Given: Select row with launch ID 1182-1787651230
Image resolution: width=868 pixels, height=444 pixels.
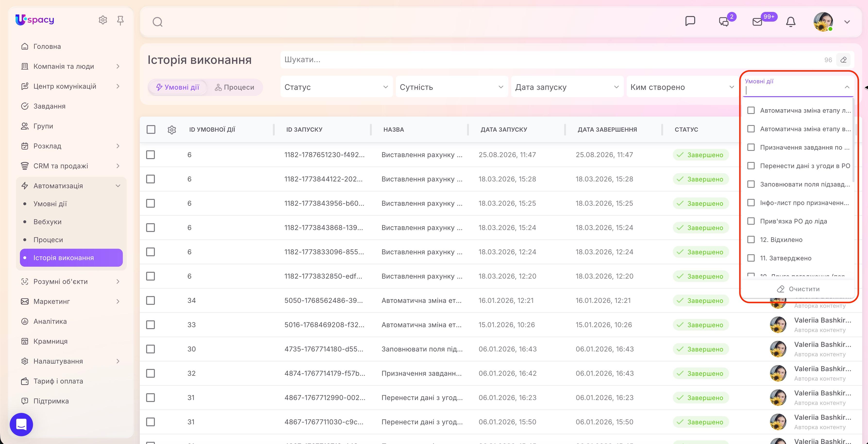Looking at the screenshot, I should pyautogui.click(x=151, y=155).
